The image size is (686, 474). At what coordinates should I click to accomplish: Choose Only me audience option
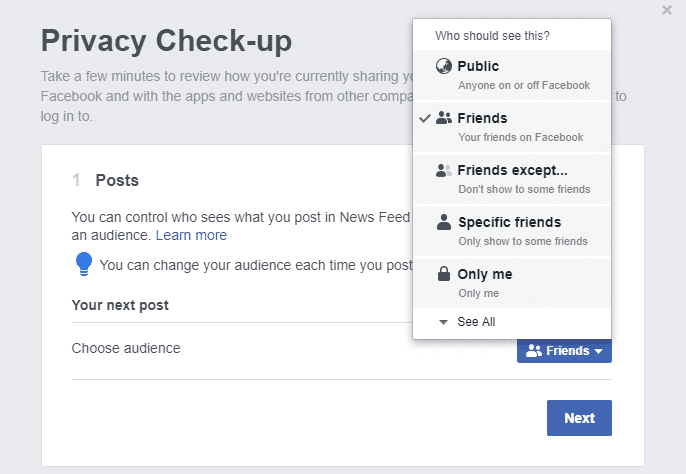(512, 283)
